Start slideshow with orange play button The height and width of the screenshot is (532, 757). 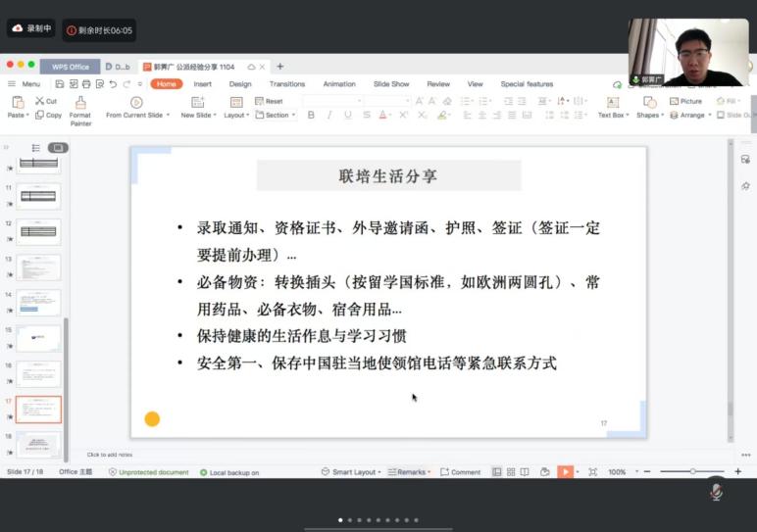tap(565, 472)
